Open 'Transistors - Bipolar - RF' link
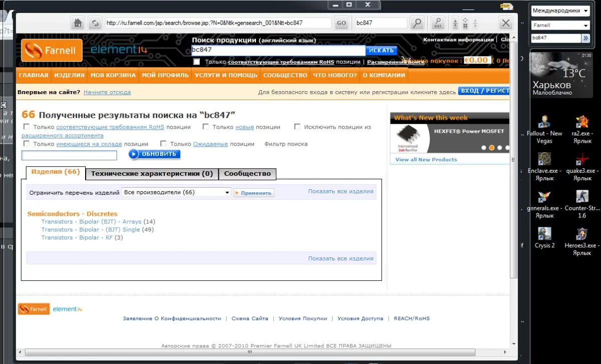The height and width of the screenshot is (364, 601). pos(78,237)
